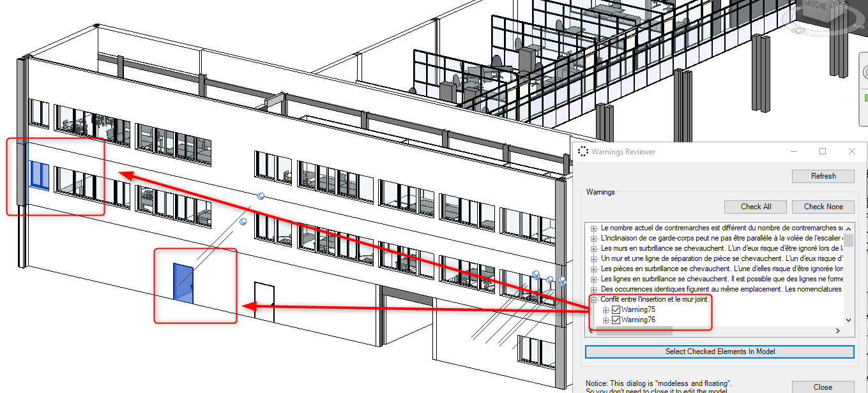Click the Refresh button
Image resolution: width=868 pixels, height=393 pixels.
(x=823, y=176)
